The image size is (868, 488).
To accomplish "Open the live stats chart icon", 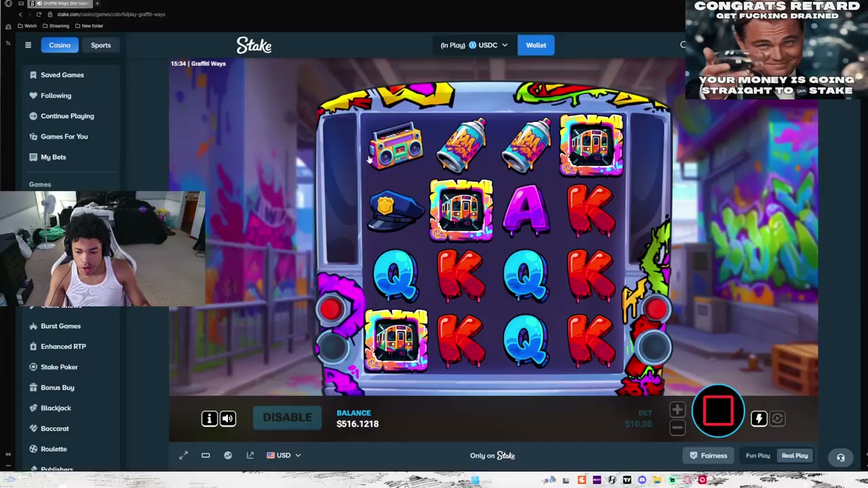I will [x=228, y=455].
